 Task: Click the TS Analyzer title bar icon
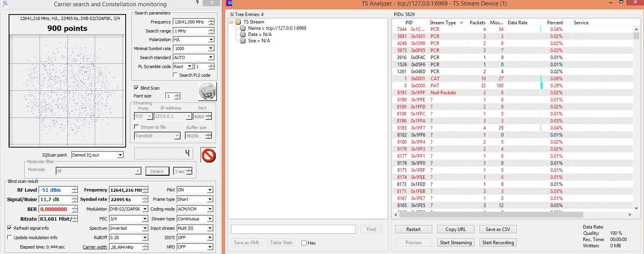(229, 4)
